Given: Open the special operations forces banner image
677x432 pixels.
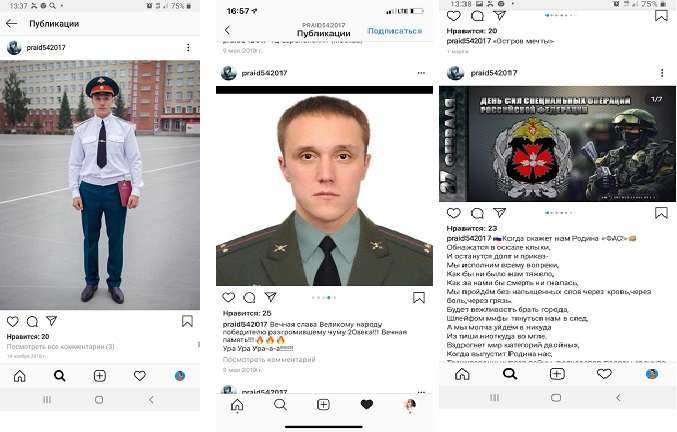Looking at the screenshot, I should click(x=557, y=144).
